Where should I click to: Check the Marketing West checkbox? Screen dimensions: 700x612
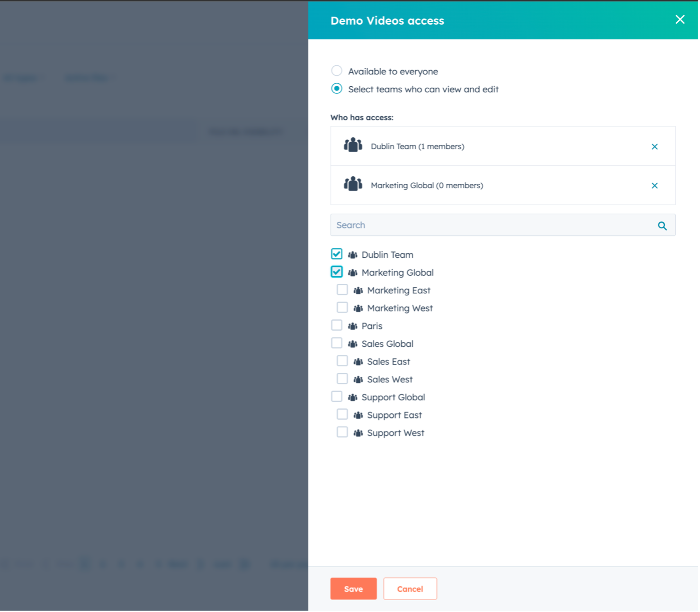(343, 308)
